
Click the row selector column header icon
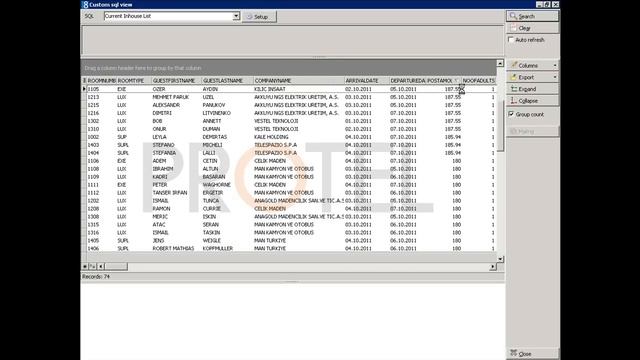click(84, 81)
